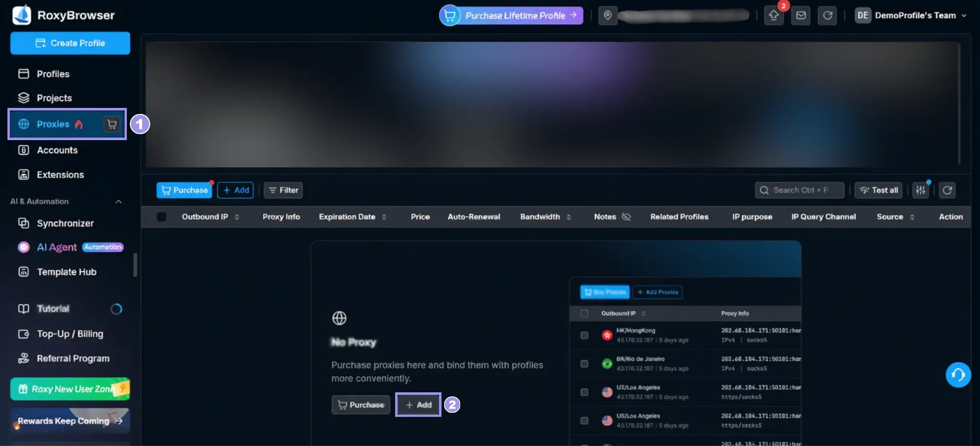
Task: Click Test all proxies button
Action: coord(879,190)
